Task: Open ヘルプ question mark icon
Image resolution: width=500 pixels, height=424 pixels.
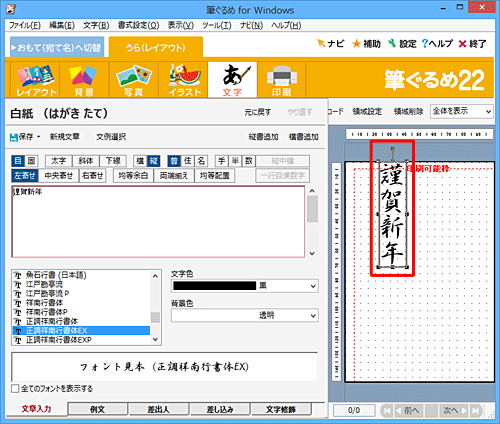Action: click(424, 43)
